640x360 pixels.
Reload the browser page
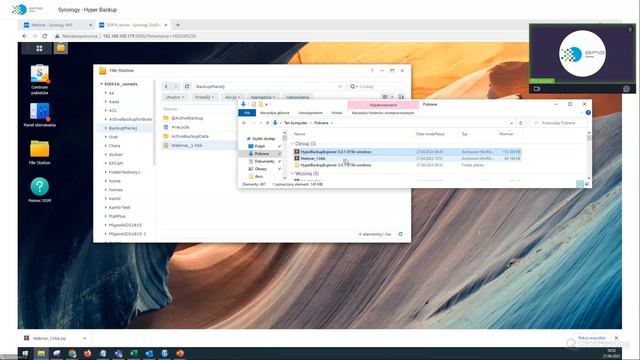44,36
